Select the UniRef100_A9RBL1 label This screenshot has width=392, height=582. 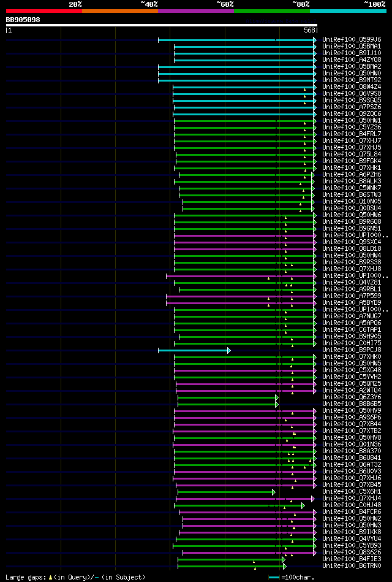(x=352, y=289)
